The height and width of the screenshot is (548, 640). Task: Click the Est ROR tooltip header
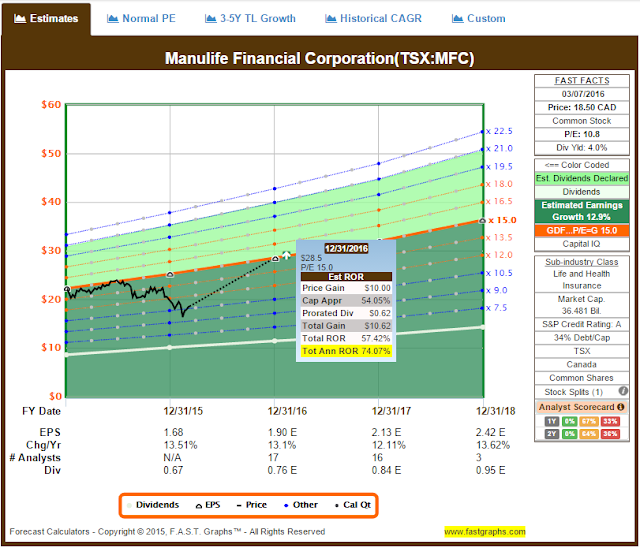tap(346, 277)
